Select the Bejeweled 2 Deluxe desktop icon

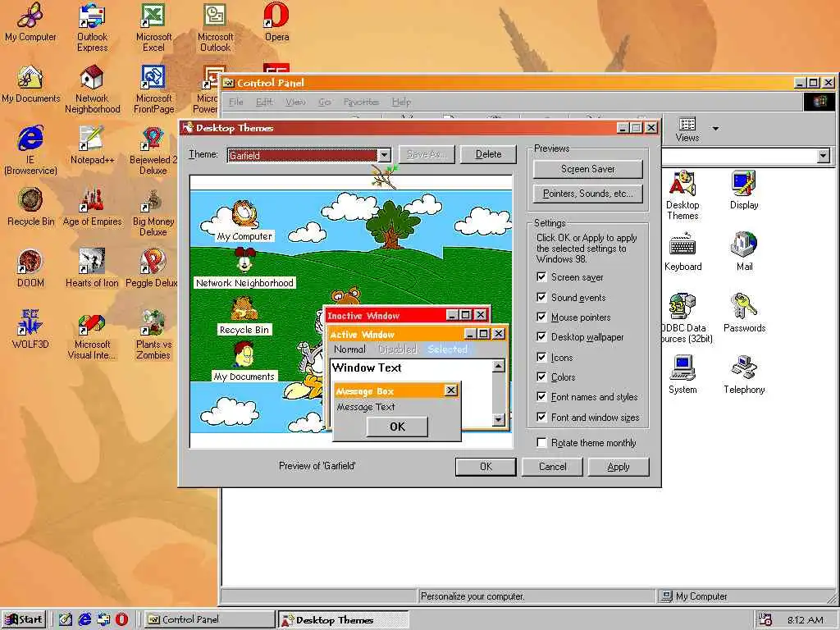click(x=153, y=151)
